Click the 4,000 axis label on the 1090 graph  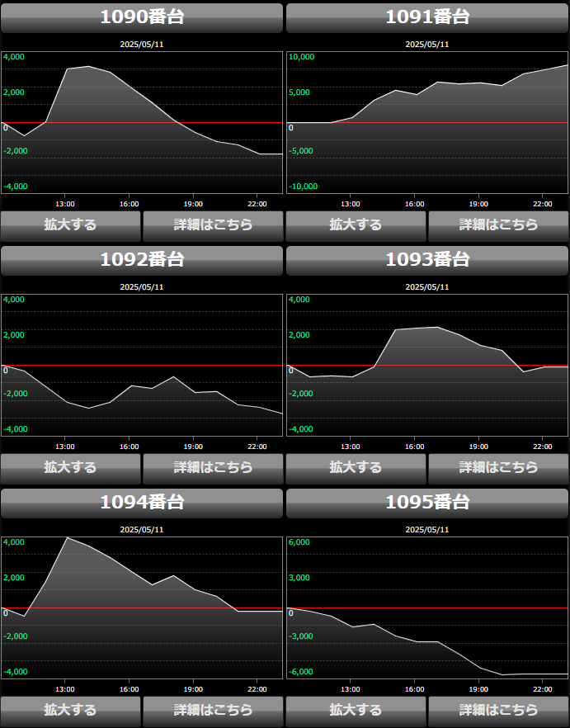[13, 57]
